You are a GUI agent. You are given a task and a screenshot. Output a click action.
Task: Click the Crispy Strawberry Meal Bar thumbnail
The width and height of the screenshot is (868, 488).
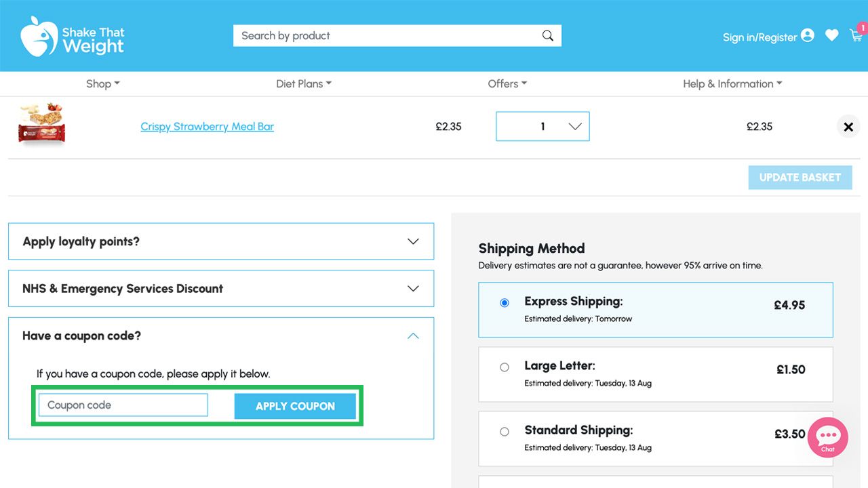[42, 123]
